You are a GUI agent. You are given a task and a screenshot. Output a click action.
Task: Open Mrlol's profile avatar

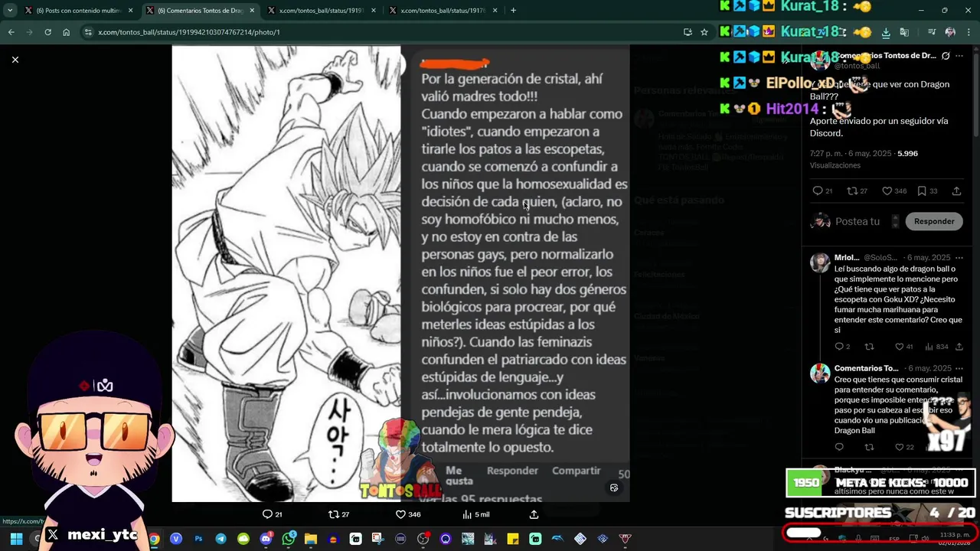[820, 262]
